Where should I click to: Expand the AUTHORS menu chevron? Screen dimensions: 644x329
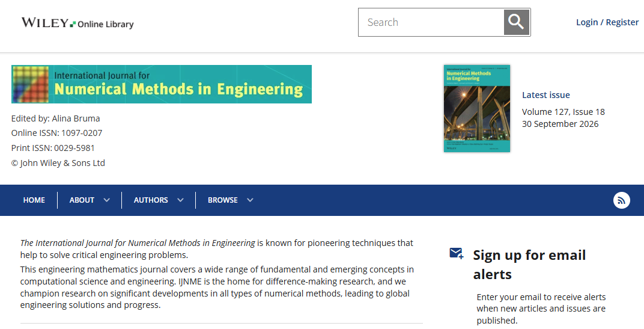click(x=180, y=200)
